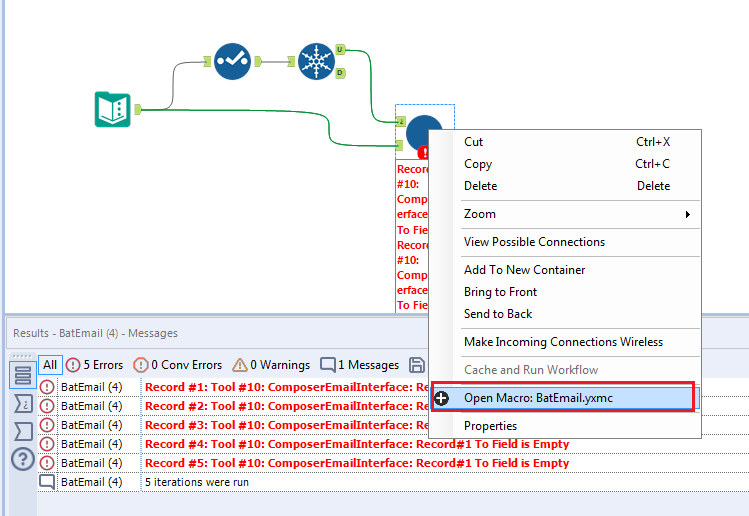Select View Possible Connections

[565, 242]
